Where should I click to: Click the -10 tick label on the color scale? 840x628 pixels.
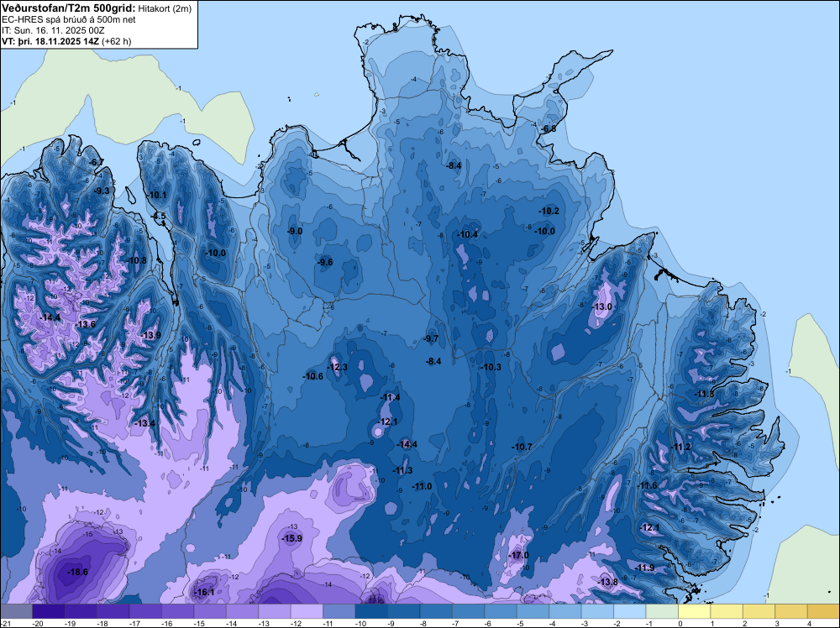pos(360,623)
